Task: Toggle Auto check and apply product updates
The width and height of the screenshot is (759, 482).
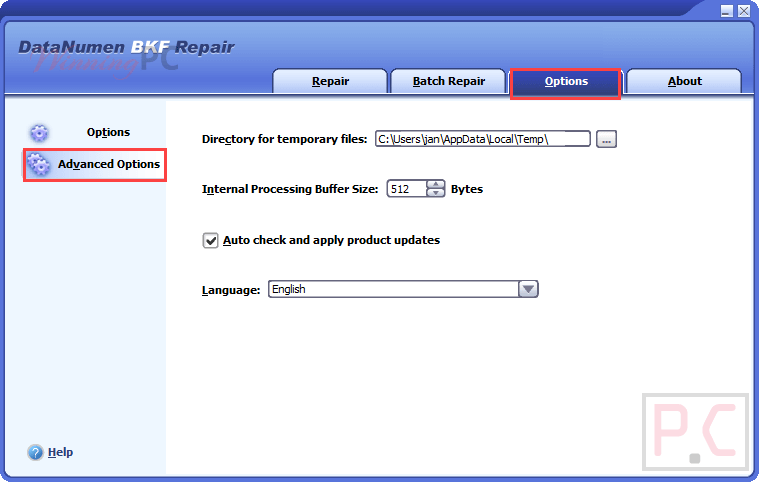Action: (x=210, y=240)
